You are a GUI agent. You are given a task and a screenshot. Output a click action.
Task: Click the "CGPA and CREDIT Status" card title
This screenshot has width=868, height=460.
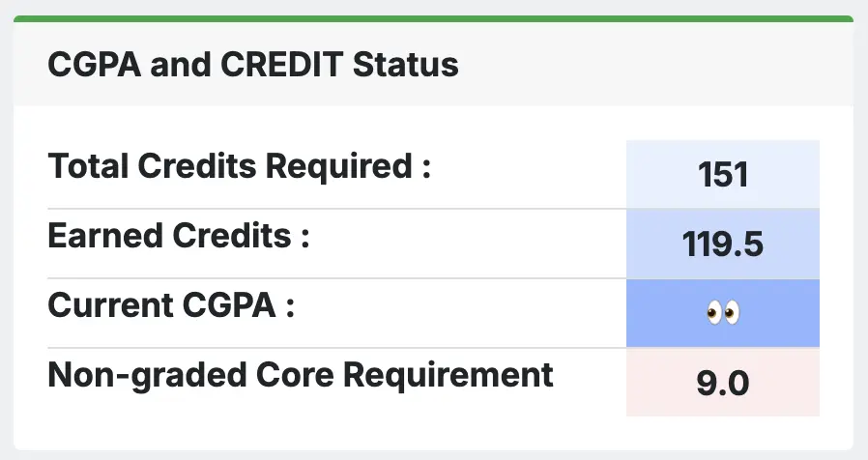pyautogui.click(x=252, y=66)
